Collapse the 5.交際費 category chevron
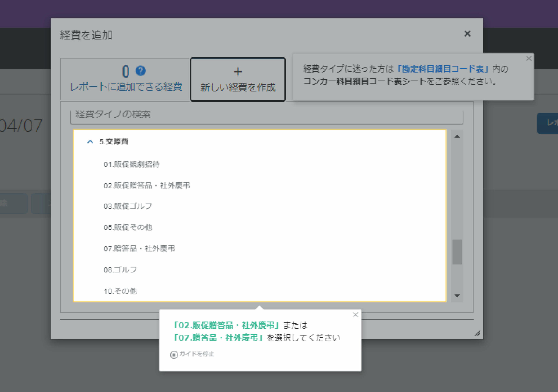Viewport: 558px width, 392px height. [90, 142]
